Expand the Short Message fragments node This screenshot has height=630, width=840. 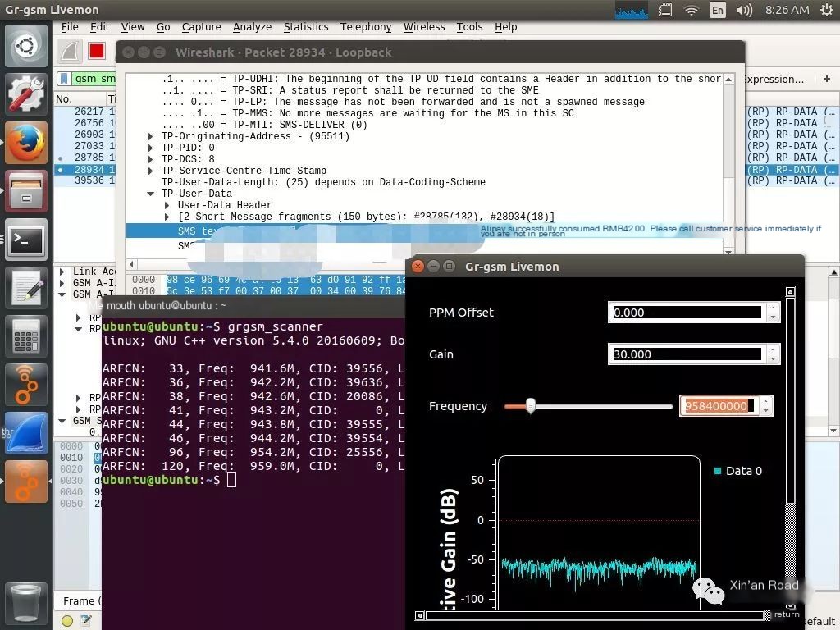coord(167,217)
